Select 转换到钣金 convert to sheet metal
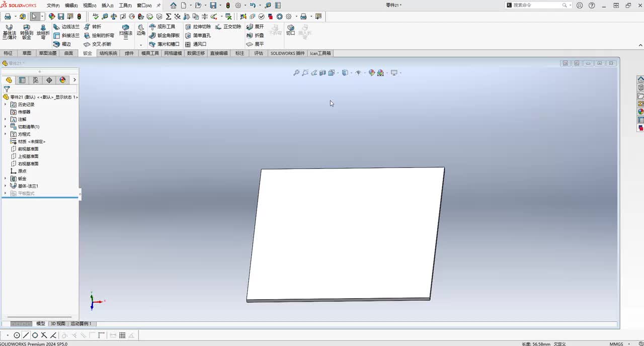This screenshot has width=644, height=346. click(26, 32)
